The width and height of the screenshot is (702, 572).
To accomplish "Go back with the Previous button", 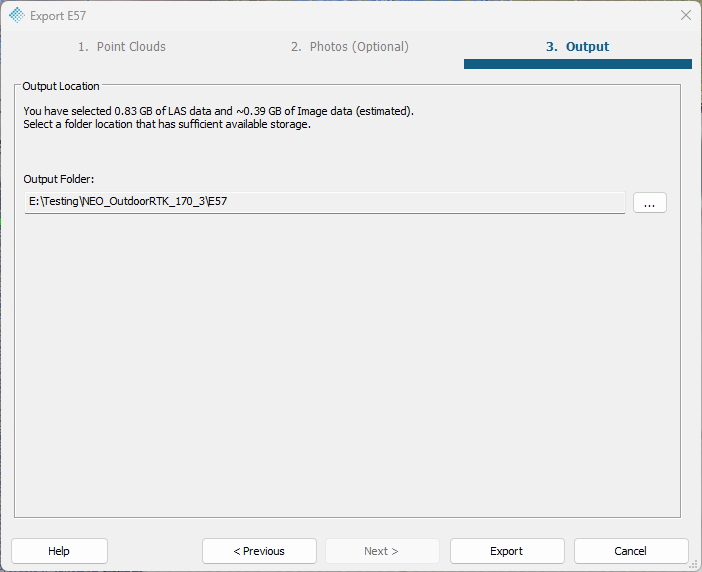I will coord(259,551).
